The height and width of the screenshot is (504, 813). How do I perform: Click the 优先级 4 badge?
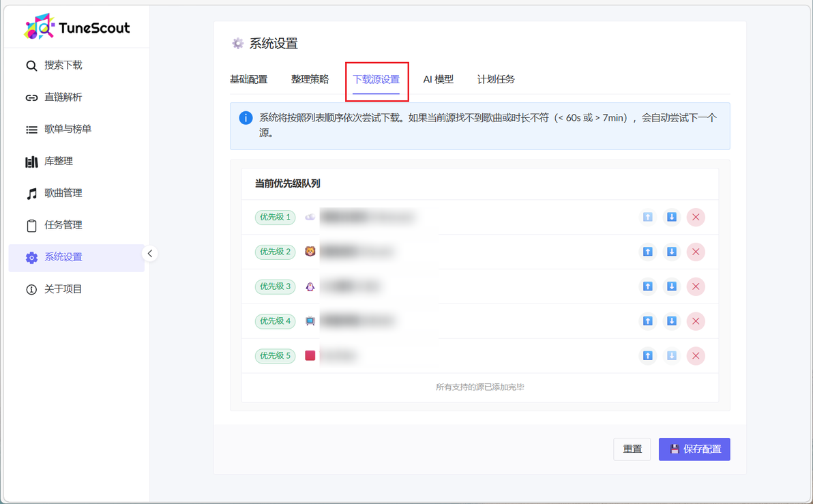pos(276,321)
